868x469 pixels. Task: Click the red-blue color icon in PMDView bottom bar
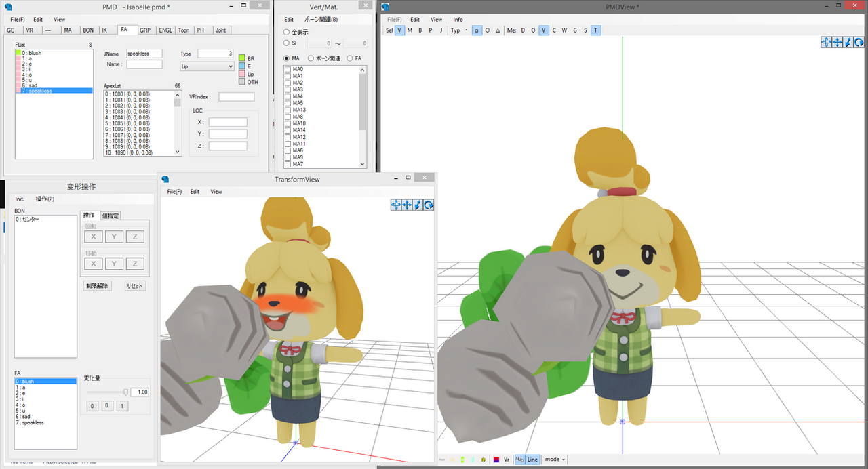tap(496, 460)
